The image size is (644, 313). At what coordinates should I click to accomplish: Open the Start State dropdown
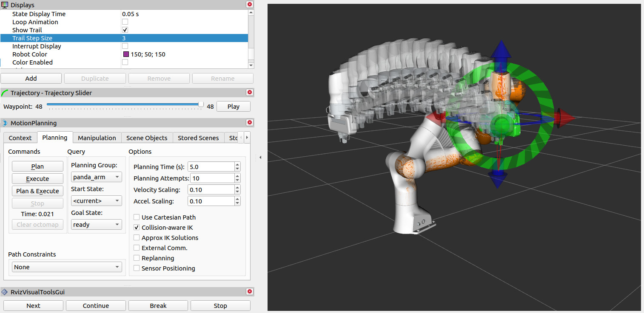[x=96, y=200]
